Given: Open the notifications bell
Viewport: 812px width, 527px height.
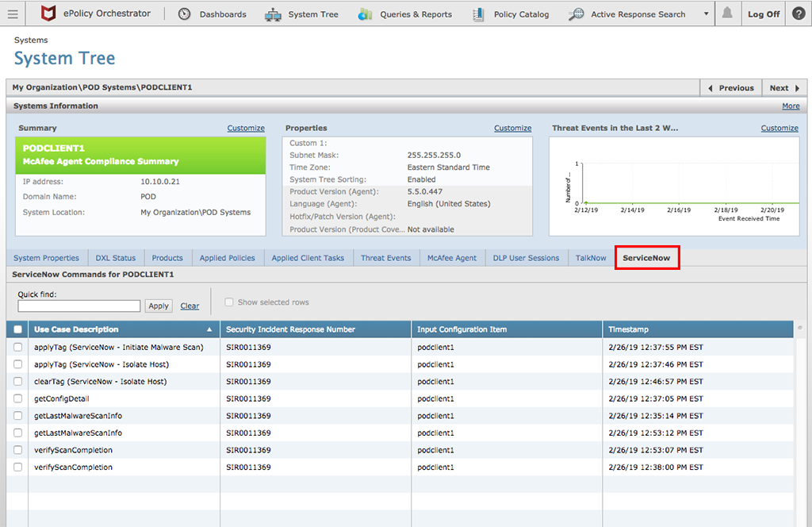Looking at the screenshot, I should coord(727,13).
